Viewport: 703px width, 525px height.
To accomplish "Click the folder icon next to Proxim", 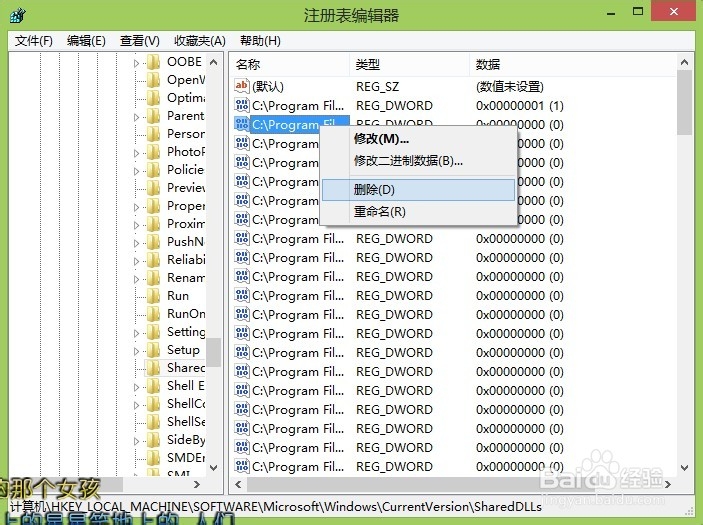I will pyautogui.click(x=153, y=224).
